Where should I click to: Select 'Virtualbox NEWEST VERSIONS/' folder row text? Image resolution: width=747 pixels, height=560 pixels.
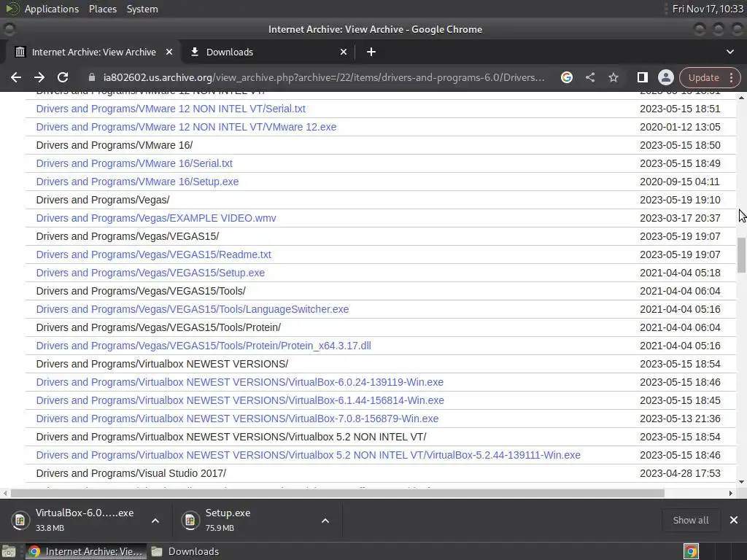click(x=162, y=364)
